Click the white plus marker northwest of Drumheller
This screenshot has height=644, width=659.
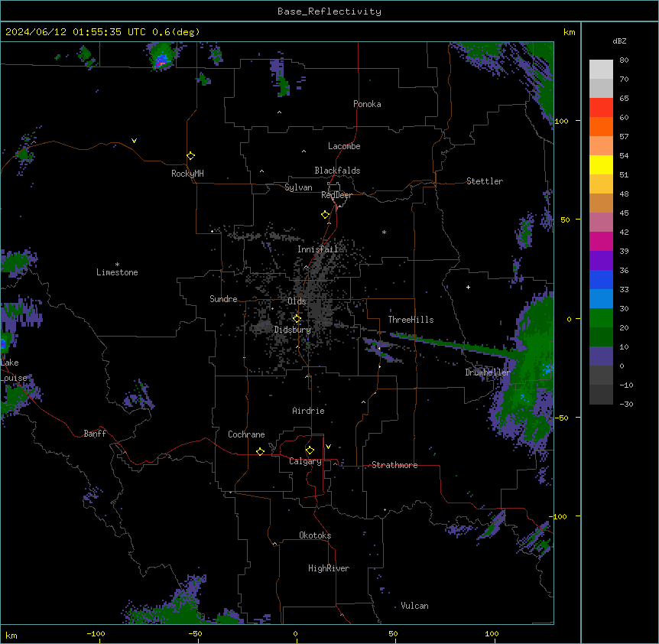(468, 287)
